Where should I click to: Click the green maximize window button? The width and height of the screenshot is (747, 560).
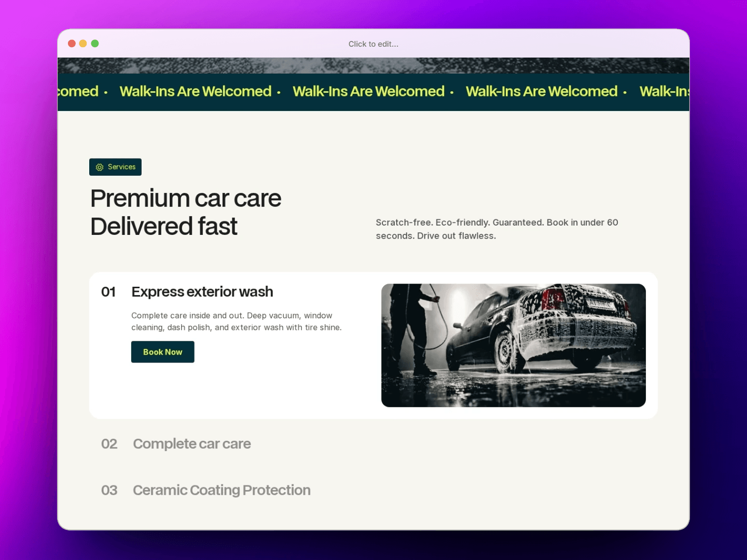pos(95,44)
